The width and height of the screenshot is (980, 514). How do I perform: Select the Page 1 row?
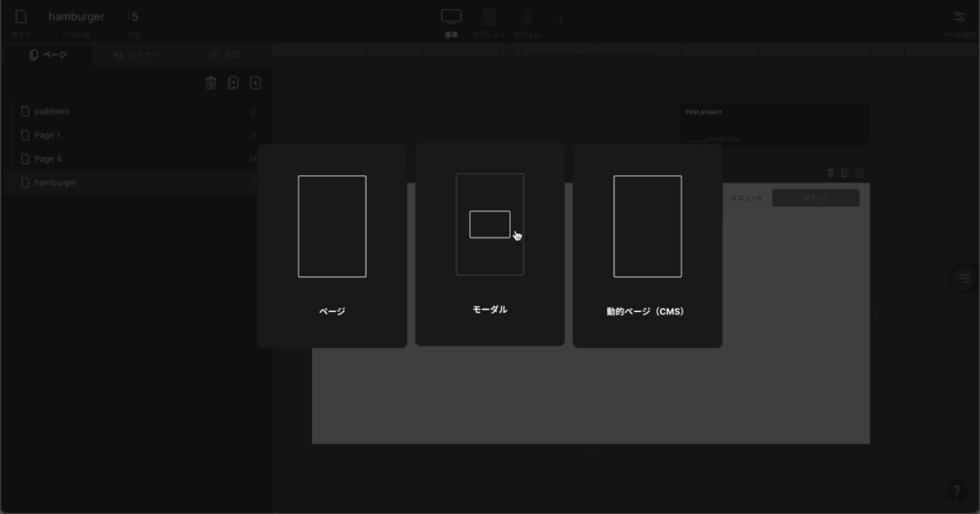point(139,135)
